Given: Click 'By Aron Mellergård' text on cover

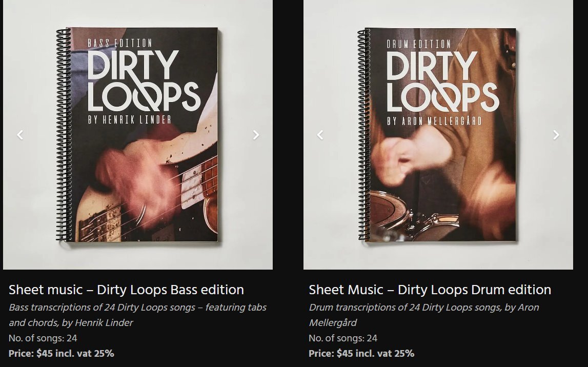Looking at the screenshot, I should pos(434,120).
